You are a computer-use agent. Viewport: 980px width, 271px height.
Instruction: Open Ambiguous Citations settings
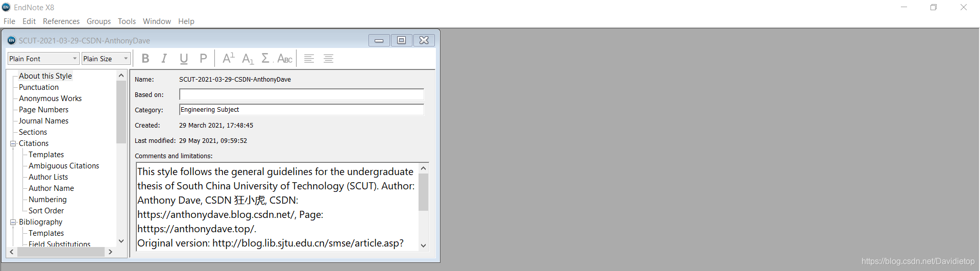point(64,166)
